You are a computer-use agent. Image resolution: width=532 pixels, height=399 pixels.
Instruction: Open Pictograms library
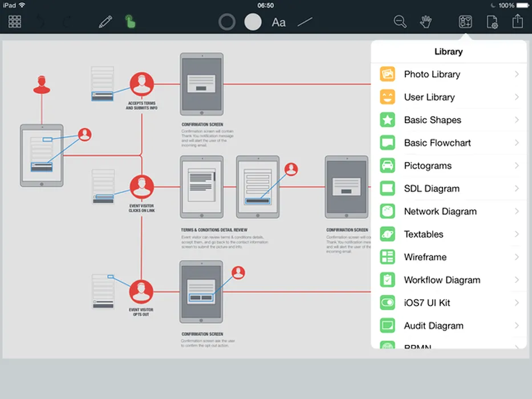(449, 165)
